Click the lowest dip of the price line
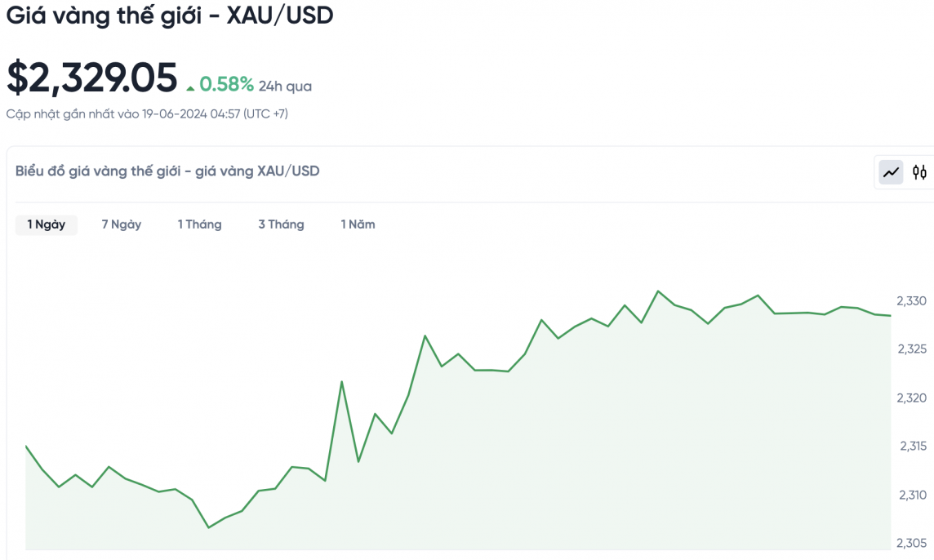934x560 pixels. click(209, 527)
